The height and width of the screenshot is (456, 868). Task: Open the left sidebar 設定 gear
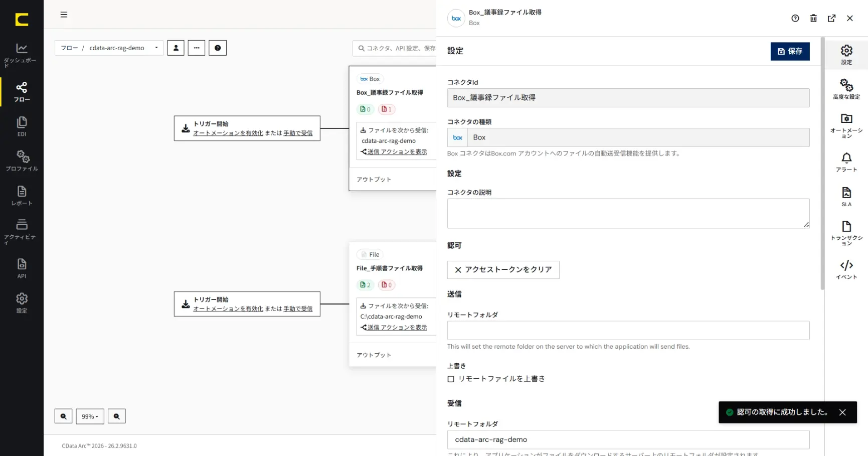point(22,303)
